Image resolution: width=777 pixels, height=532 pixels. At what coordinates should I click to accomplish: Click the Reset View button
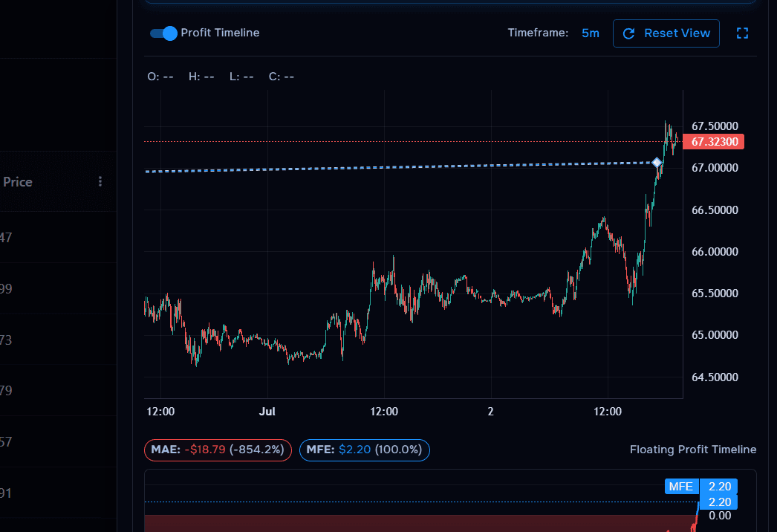666,33
